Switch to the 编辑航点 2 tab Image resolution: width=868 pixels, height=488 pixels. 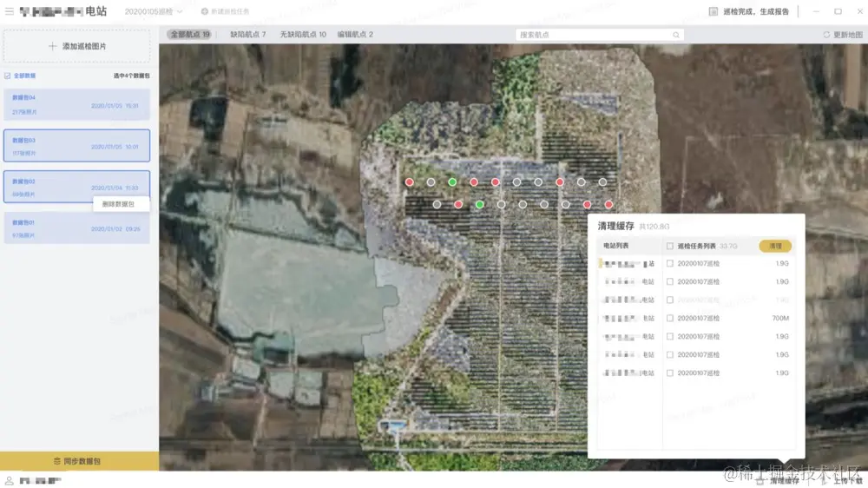355,35
